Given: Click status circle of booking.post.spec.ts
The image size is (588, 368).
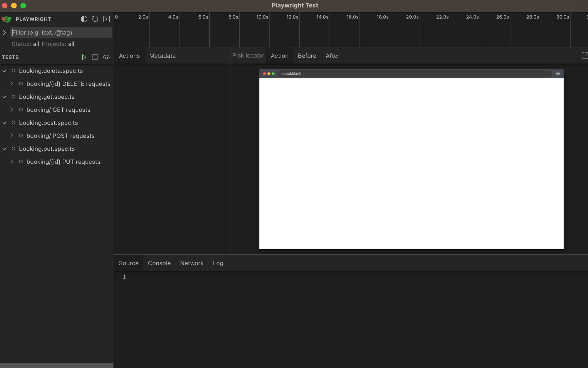Looking at the screenshot, I should 13,123.
